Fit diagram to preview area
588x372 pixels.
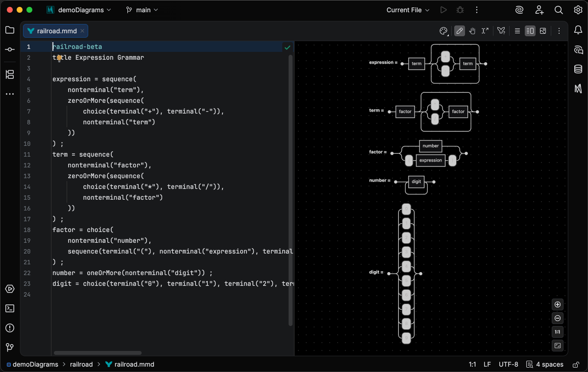[558, 346]
